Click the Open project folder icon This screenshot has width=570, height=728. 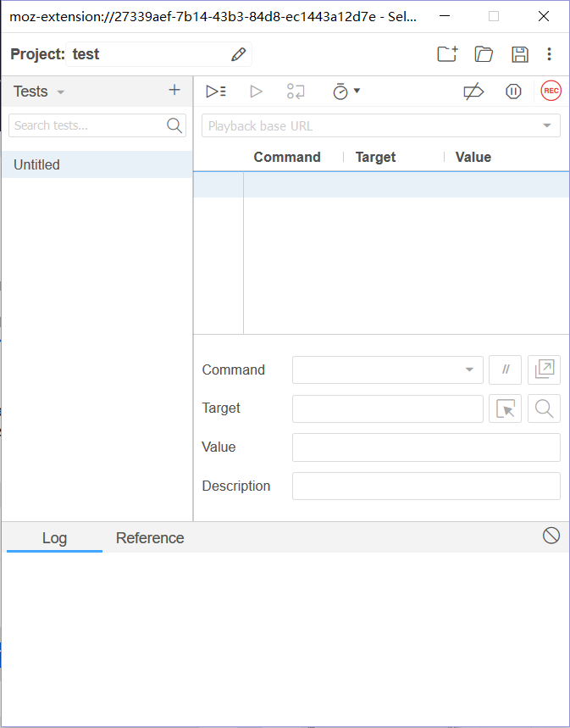point(484,54)
